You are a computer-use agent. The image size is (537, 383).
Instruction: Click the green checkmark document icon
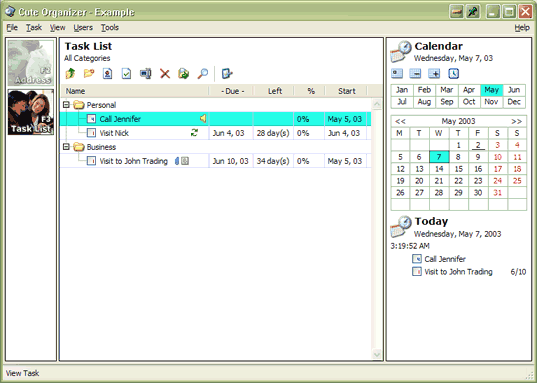126,74
